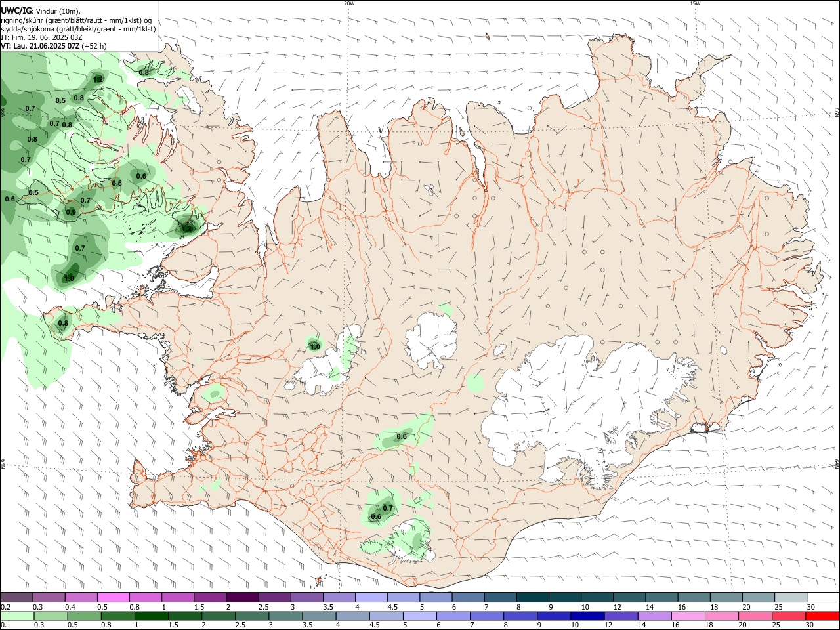Click the '30' label on the rain legend

810,625
